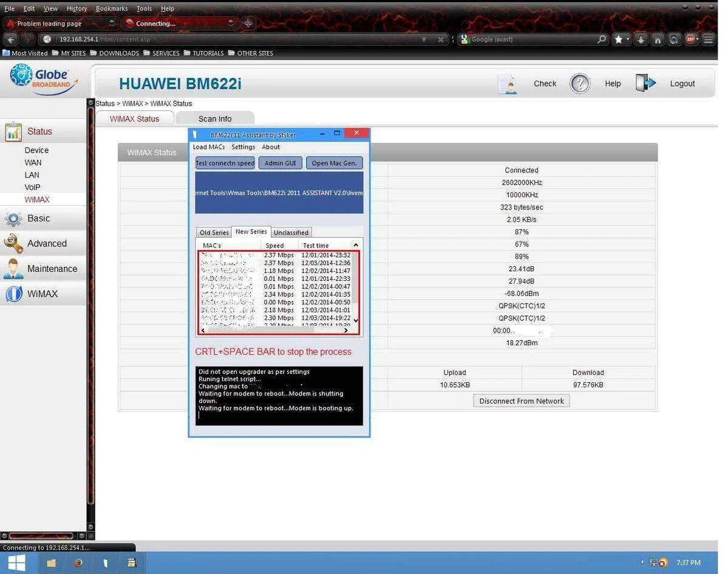Screen dimensions: 728x574
Task: Open the TUTORIALS bookmarks folder
Action: tap(203, 53)
